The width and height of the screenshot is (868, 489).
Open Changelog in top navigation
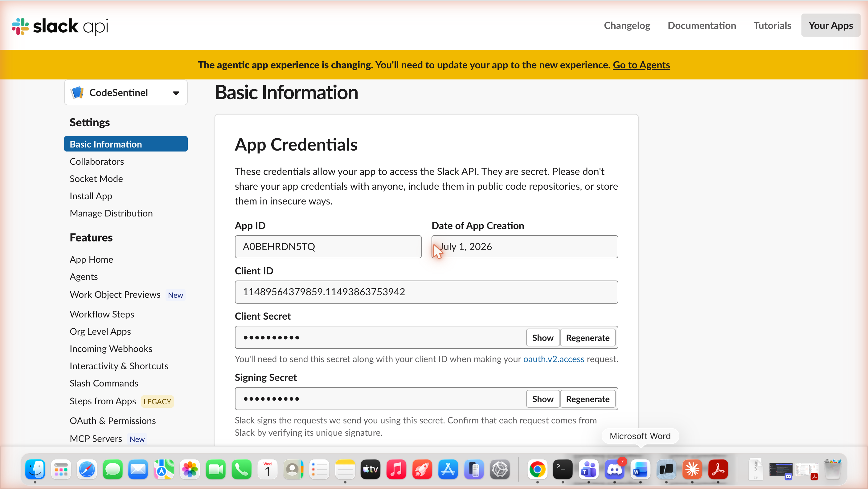pyautogui.click(x=627, y=26)
